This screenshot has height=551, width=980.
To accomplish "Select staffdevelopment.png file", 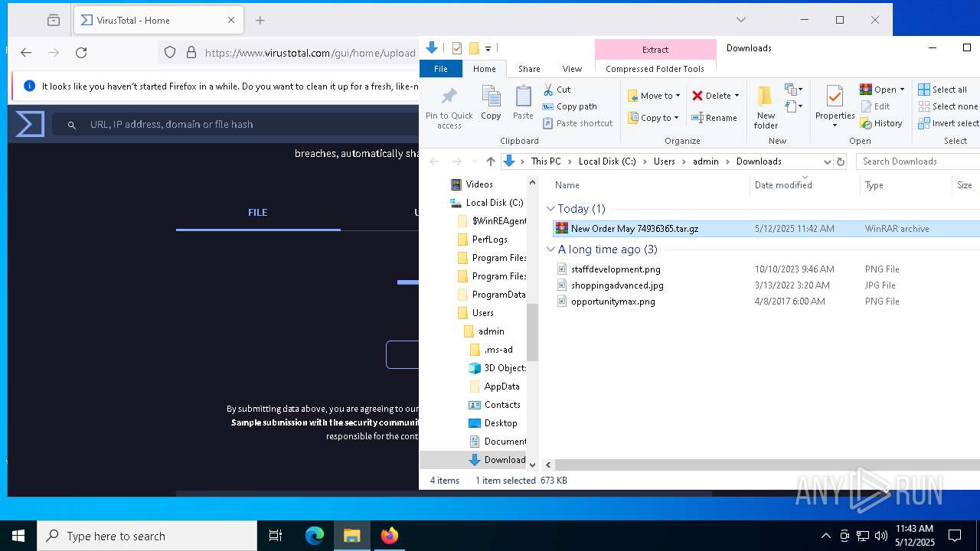I will coord(616,269).
